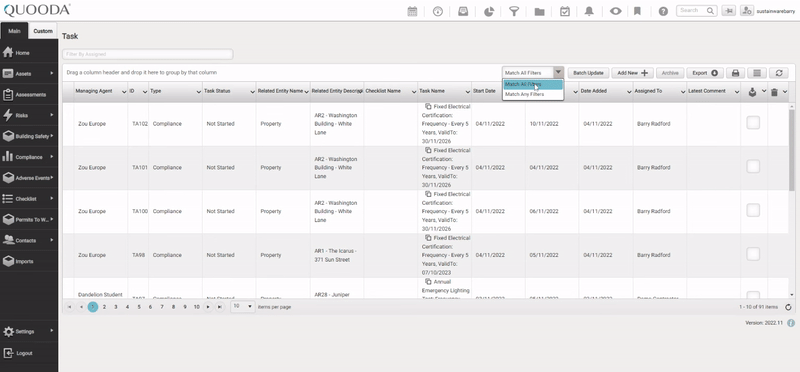Tick the checkbox for task TA100
Image resolution: width=800 pixels, height=372 pixels.
click(753, 210)
